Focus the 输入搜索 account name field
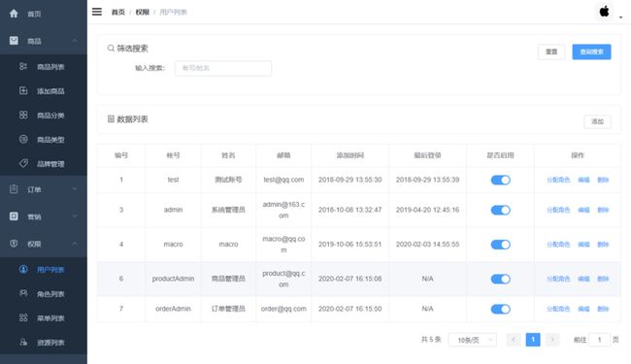This screenshot has height=364, width=631. coord(223,68)
